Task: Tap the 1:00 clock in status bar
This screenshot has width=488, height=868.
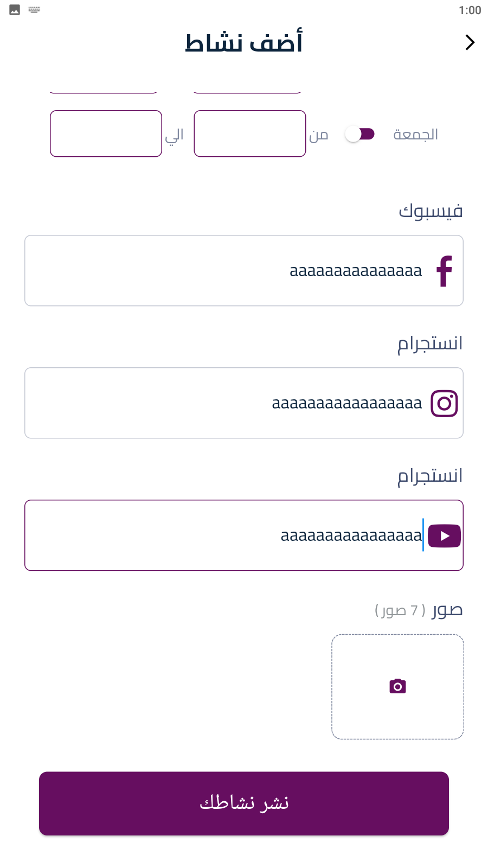Action: pyautogui.click(x=470, y=10)
